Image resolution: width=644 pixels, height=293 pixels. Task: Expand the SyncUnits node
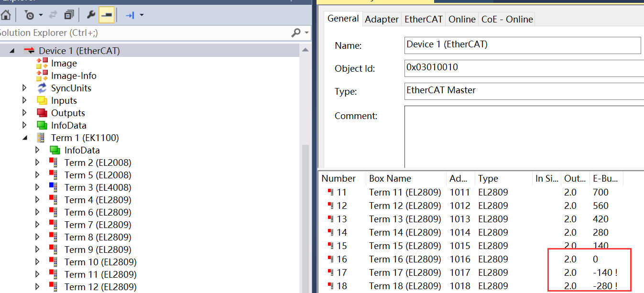[25, 88]
